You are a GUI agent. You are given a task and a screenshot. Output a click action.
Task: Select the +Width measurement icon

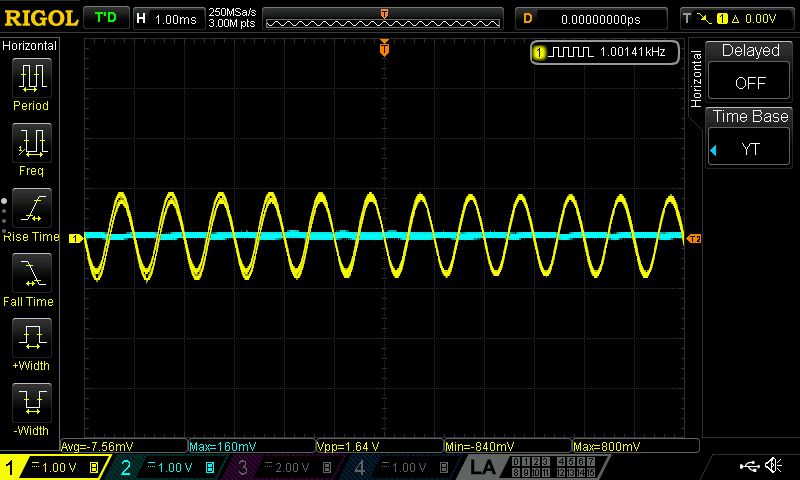click(x=31, y=338)
